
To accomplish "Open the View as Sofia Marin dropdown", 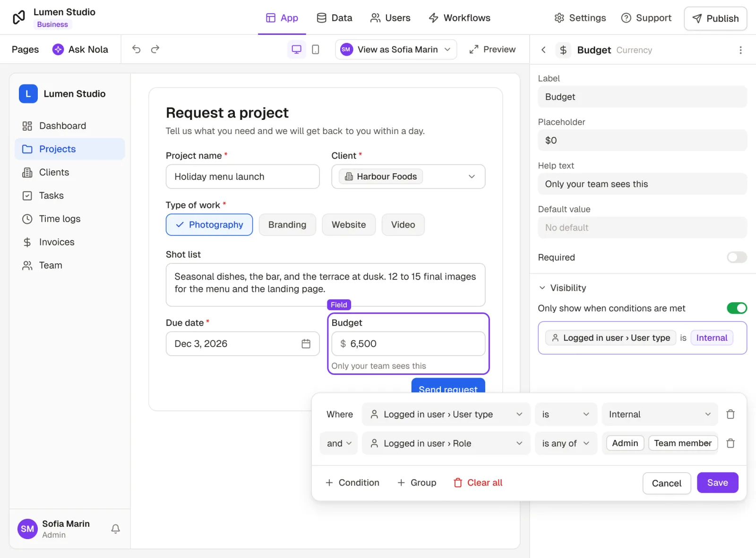I will click(x=396, y=50).
